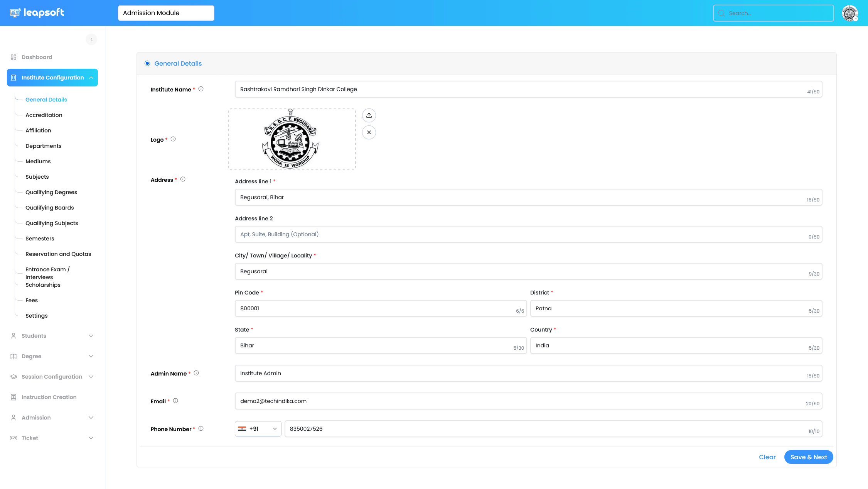Open the Scholarships section

click(x=43, y=285)
